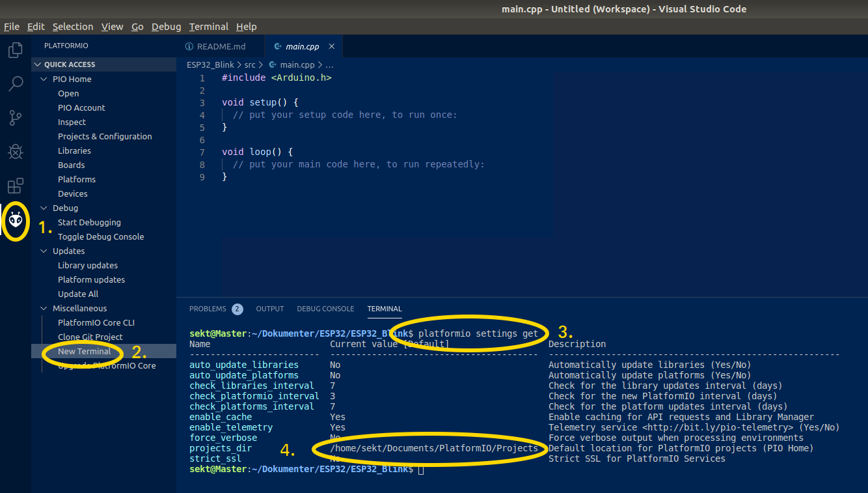868x493 pixels.
Task: Open the Devices item
Action: [x=72, y=193]
